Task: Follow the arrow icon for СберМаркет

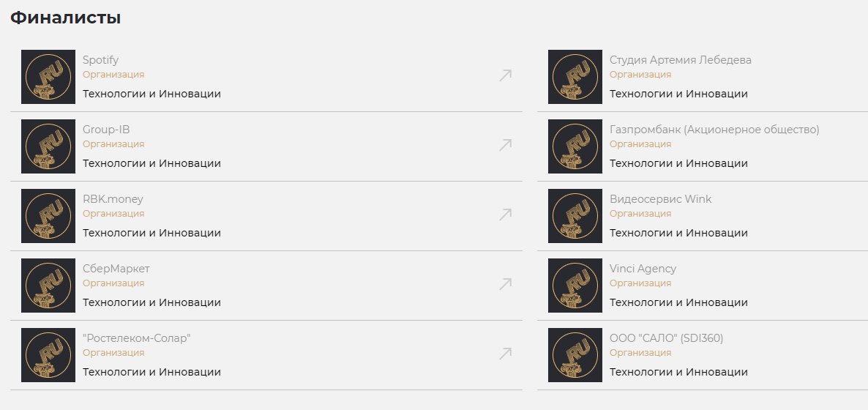Action: 505,284
